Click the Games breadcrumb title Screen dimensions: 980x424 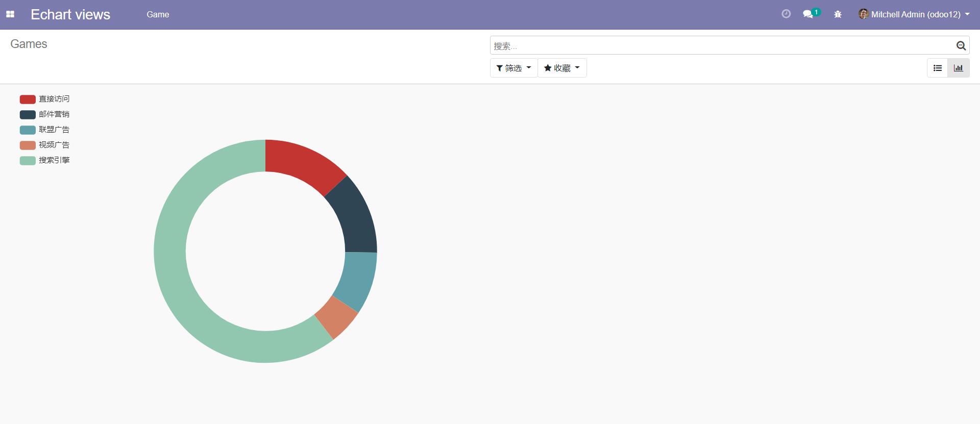click(x=29, y=44)
